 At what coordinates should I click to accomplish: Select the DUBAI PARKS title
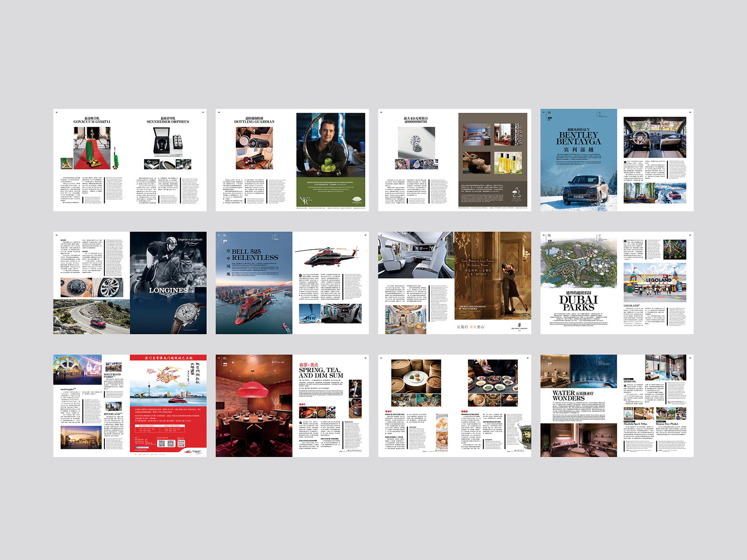pos(578,303)
